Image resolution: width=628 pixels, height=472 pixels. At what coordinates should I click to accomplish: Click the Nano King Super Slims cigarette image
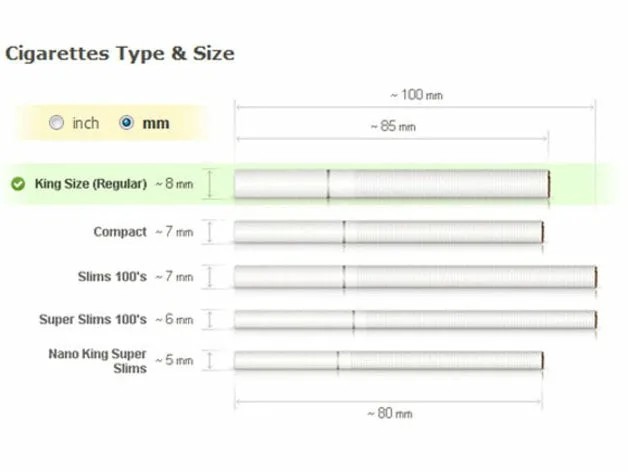pos(388,361)
